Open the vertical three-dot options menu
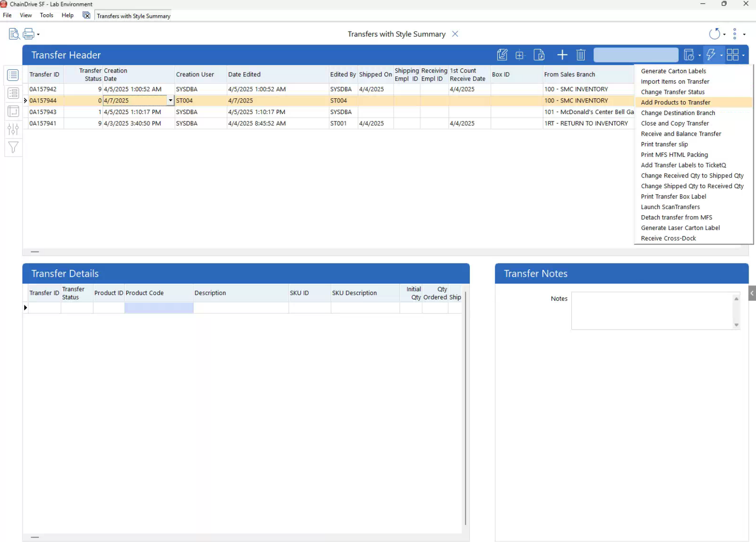This screenshot has height=542, width=756. tap(735, 34)
